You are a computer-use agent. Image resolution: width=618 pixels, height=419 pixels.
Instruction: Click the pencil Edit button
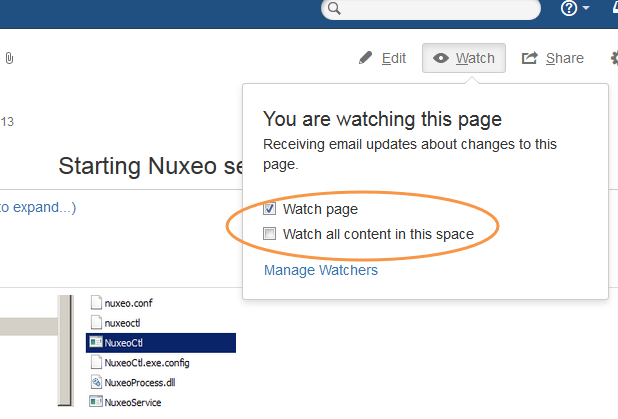coord(383,58)
